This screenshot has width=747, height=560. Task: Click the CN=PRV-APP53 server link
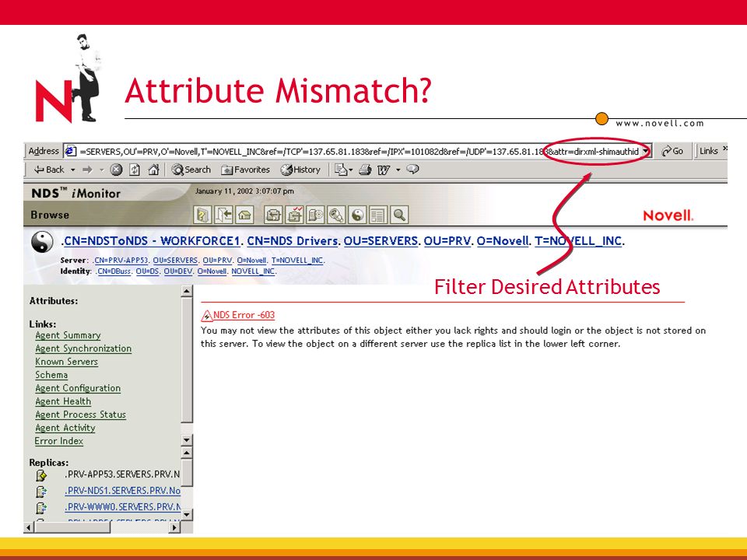(121, 261)
